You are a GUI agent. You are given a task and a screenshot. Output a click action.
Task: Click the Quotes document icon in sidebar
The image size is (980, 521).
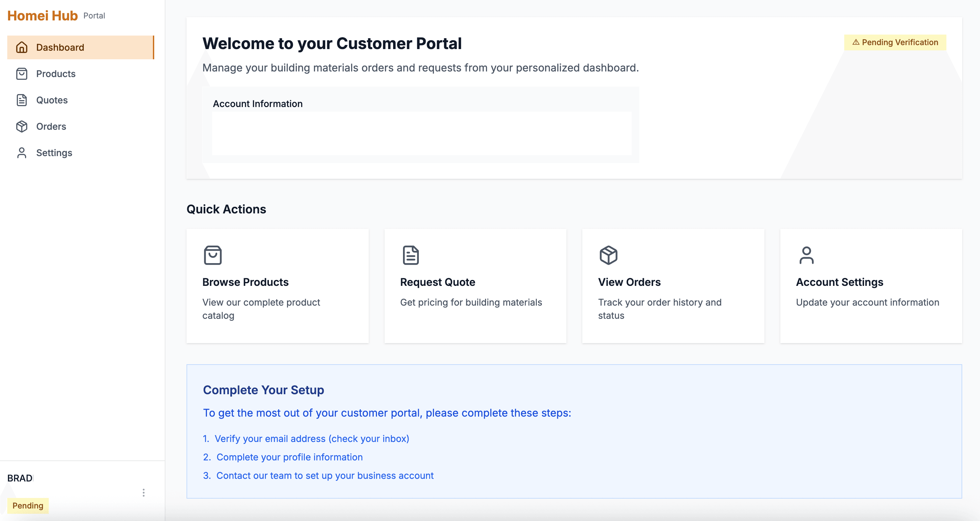tap(22, 100)
